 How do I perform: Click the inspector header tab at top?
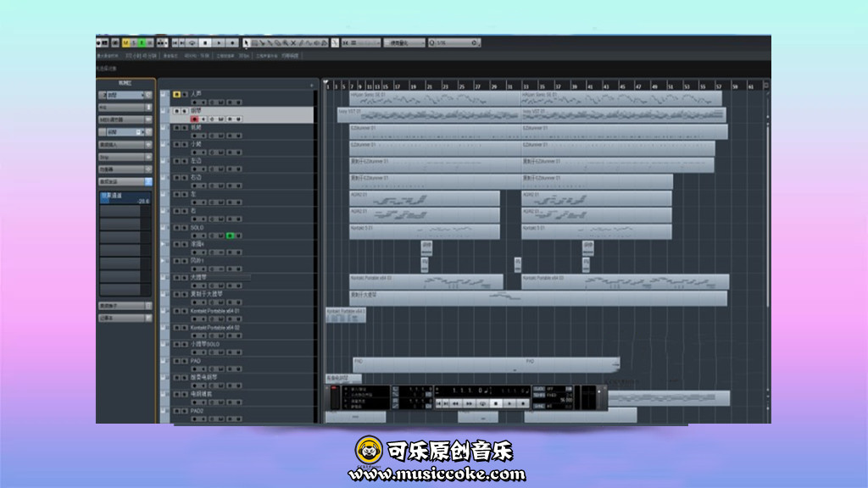click(125, 83)
